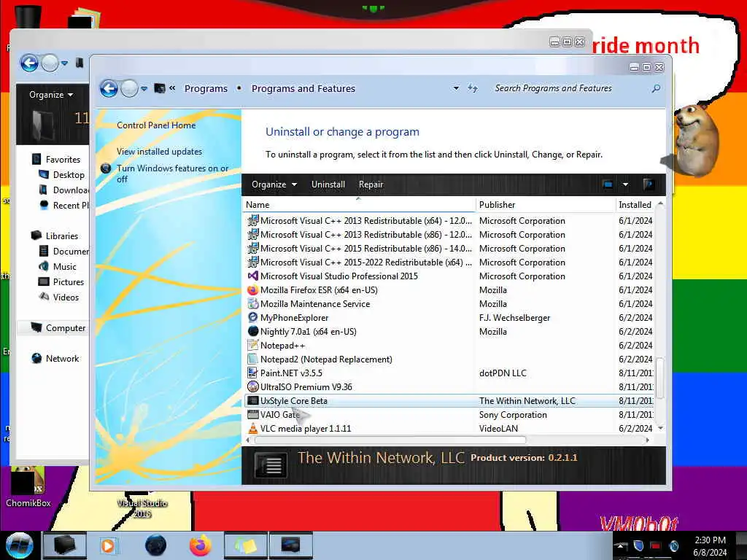Select Pictures library in background window
This screenshot has height=560, width=747.
pyautogui.click(x=61, y=282)
